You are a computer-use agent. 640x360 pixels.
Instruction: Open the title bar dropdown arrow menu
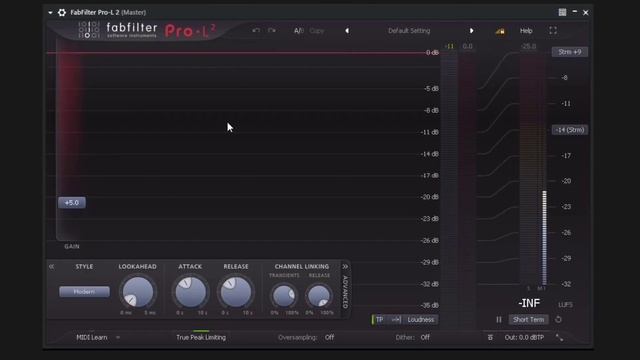coord(50,13)
